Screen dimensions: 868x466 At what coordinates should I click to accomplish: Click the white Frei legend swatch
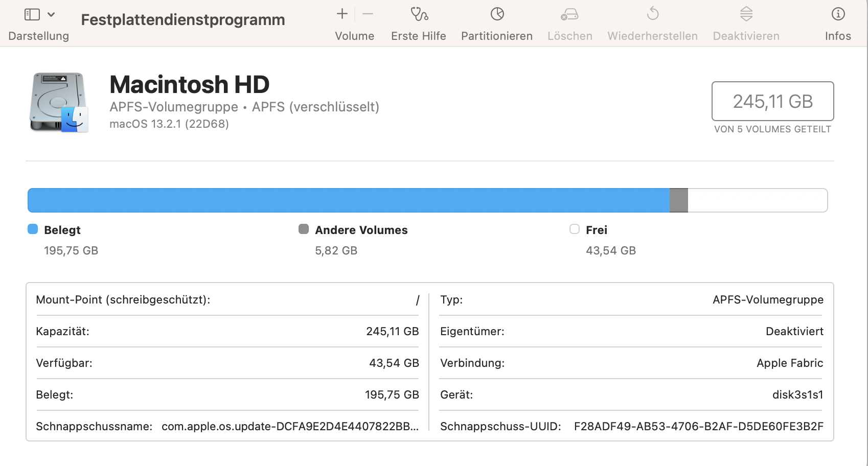tap(575, 229)
